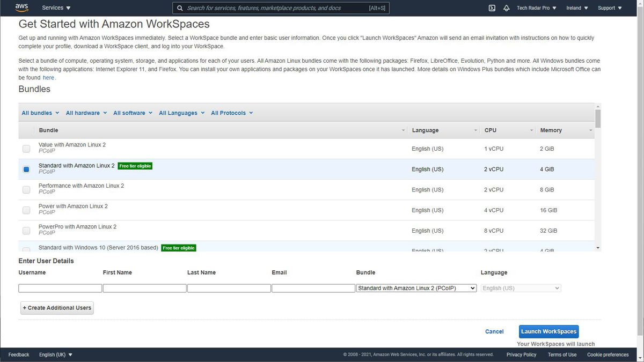Sort the CPU column using its arrow
The image size is (644, 362).
[531, 130]
